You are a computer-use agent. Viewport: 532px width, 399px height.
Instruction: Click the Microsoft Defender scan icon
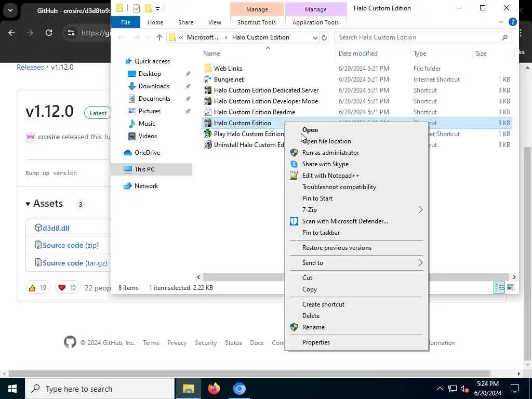294,221
